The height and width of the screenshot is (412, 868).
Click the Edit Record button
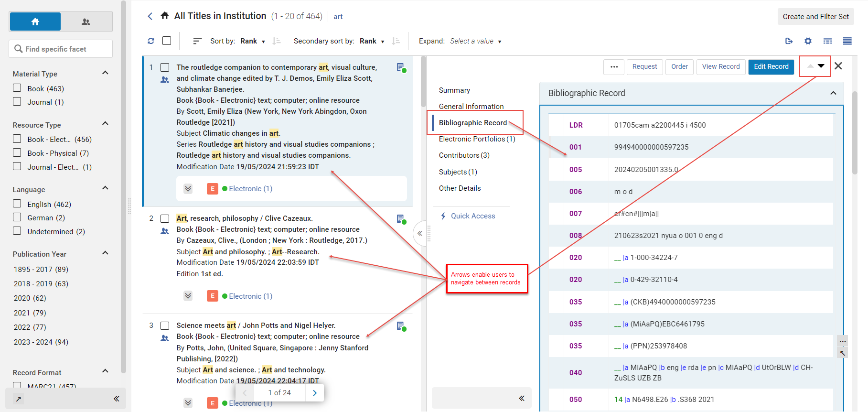tap(771, 67)
